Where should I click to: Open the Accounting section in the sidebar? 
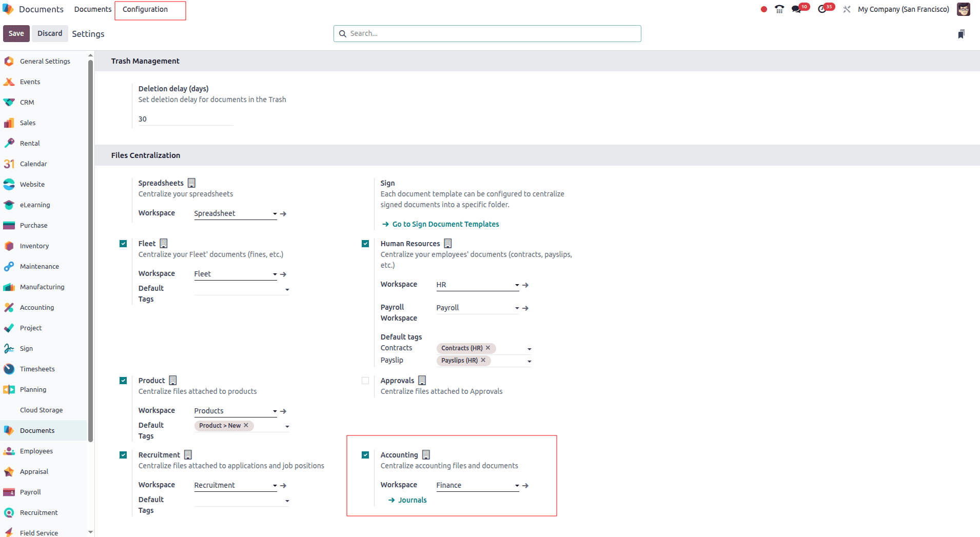point(36,307)
